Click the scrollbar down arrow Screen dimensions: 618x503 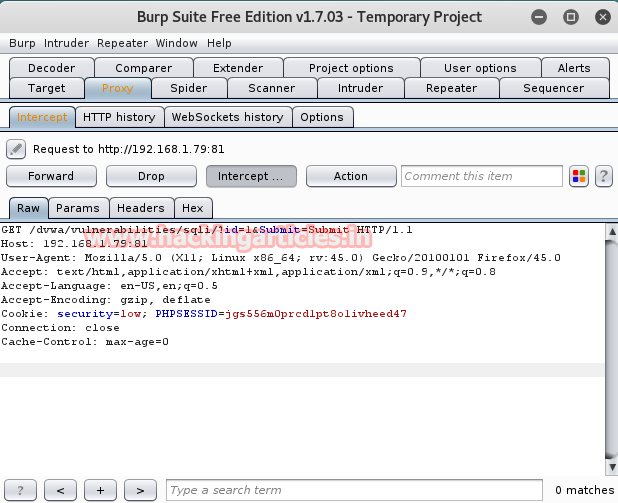coord(612,468)
